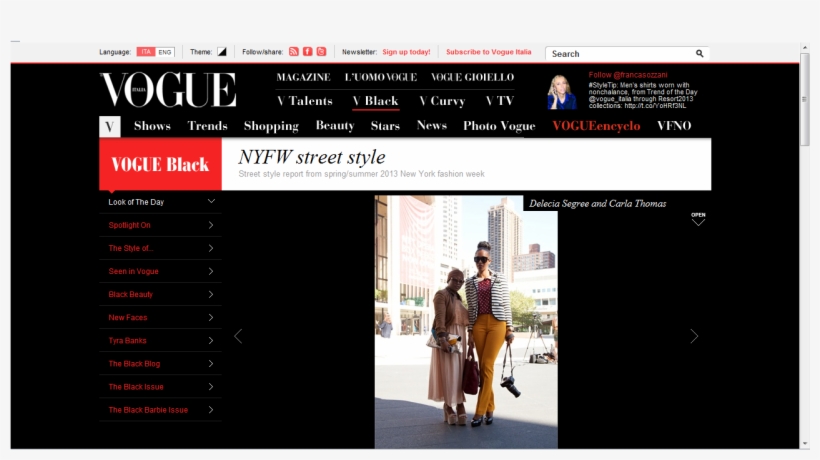Open the Shows menu
Screen dimensions: 820x460
click(152, 126)
